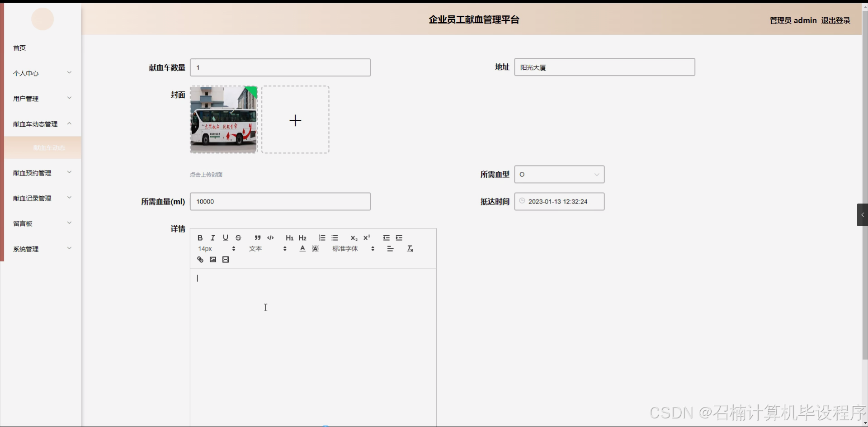Clear text formatting in editor
Screen dimensions: 868x427
coord(410,249)
